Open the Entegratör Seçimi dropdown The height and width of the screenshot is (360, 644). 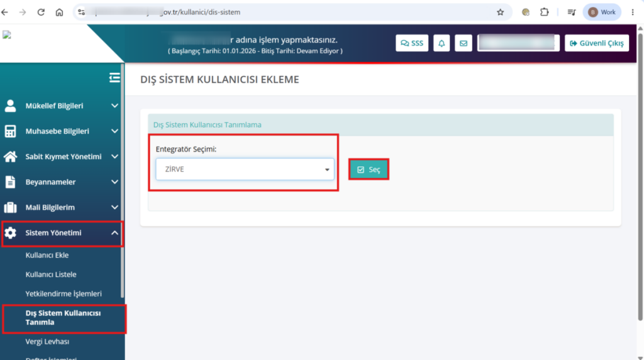(x=245, y=169)
